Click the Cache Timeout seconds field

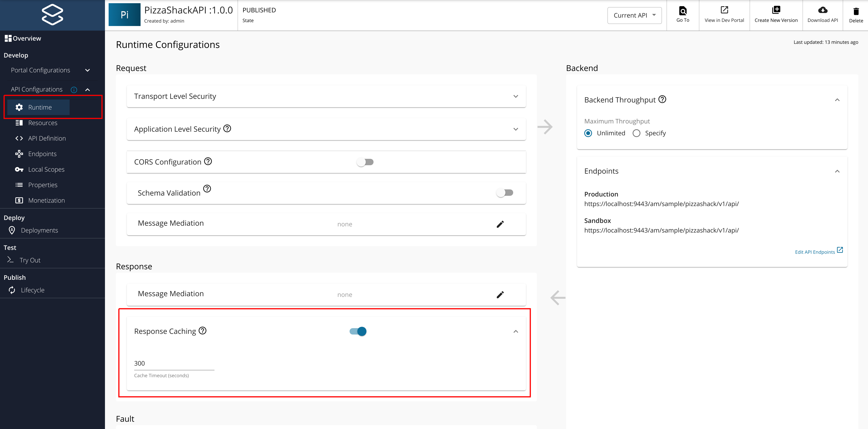[174, 363]
